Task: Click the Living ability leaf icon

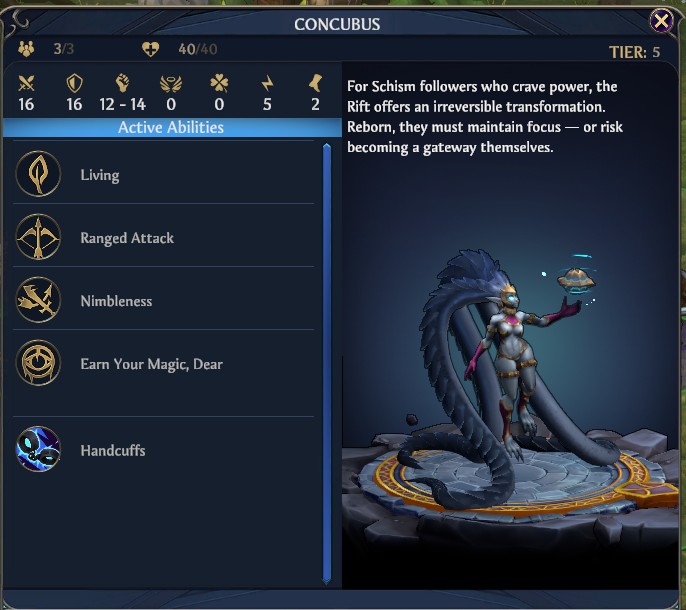Action: 38,174
